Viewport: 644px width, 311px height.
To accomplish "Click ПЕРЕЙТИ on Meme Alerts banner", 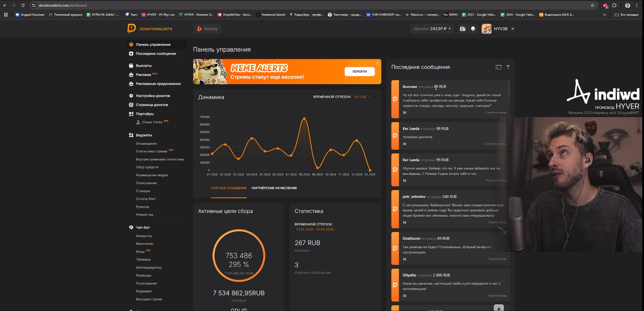I will tap(360, 72).
